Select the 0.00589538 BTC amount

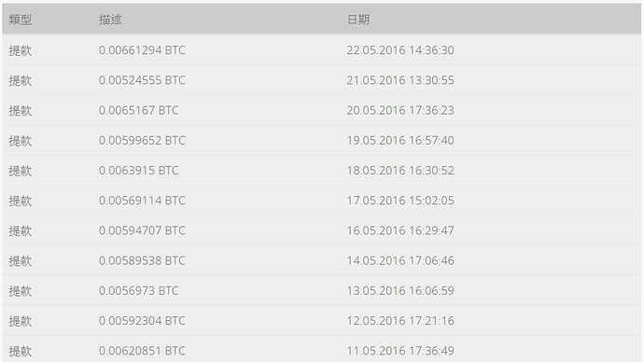[x=142, y=260]
